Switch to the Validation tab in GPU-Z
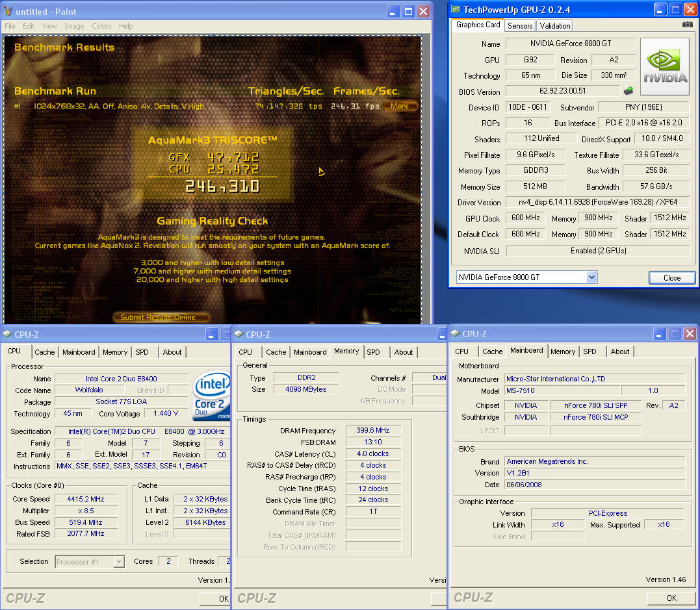The height and width of the screenshot is (610, 700). pyautogui.click(x=554, y=26)
